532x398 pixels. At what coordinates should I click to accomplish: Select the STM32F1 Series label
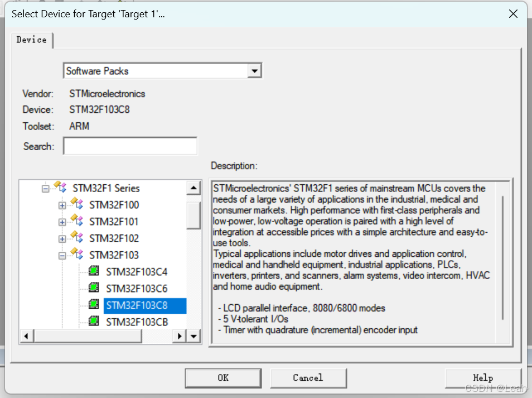[x=106, y=188]
